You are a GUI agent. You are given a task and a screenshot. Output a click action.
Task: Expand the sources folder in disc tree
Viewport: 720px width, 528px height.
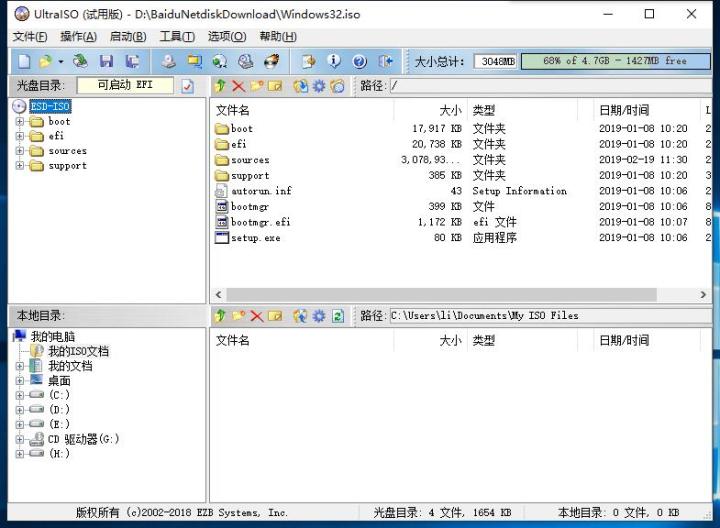[20, 151]
